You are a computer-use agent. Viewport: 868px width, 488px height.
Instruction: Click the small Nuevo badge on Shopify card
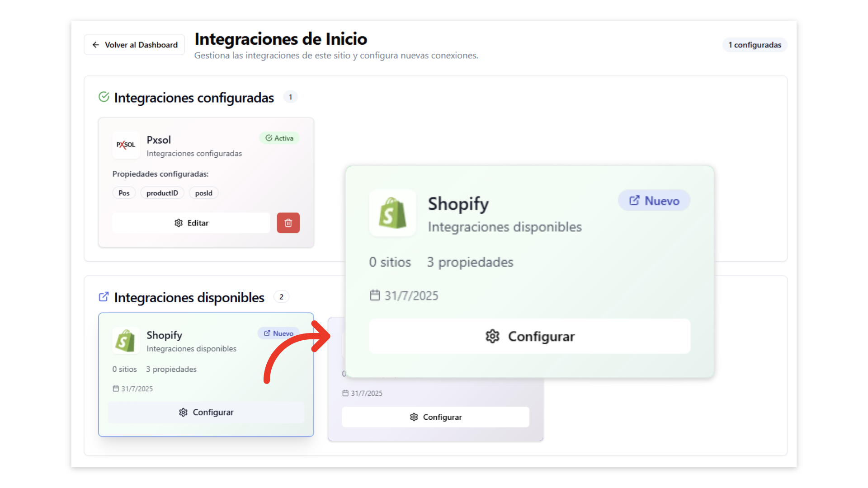click(x=278, y=333)
